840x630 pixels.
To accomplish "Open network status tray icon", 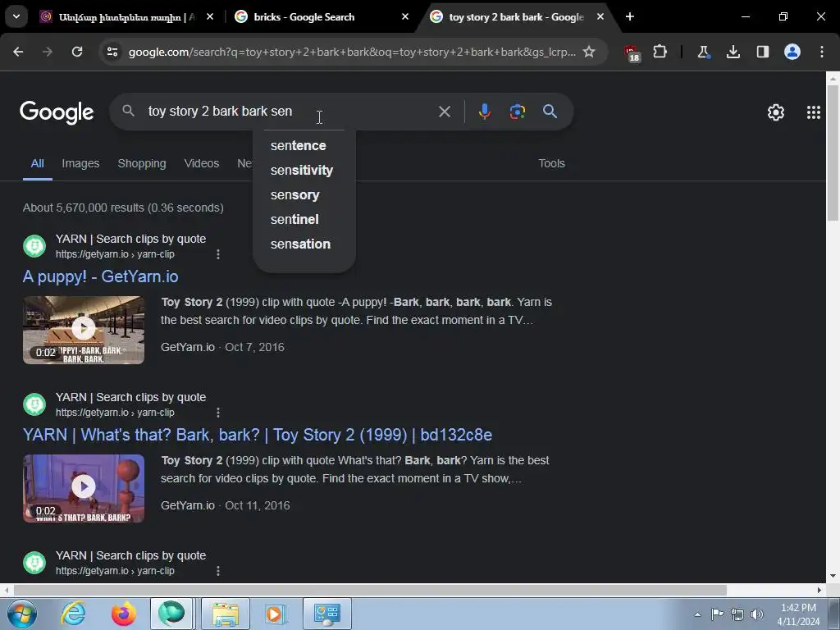I will (737, 614).
